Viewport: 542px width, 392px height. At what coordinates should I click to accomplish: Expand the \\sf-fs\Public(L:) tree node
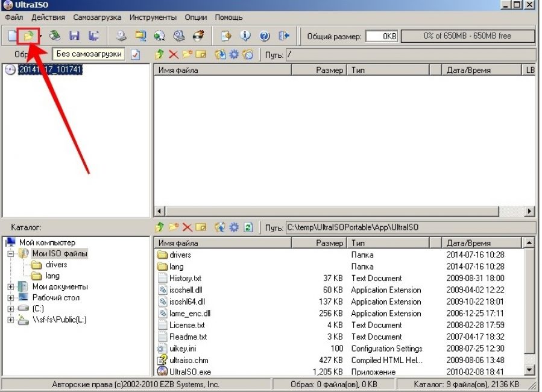pos(11,320)
